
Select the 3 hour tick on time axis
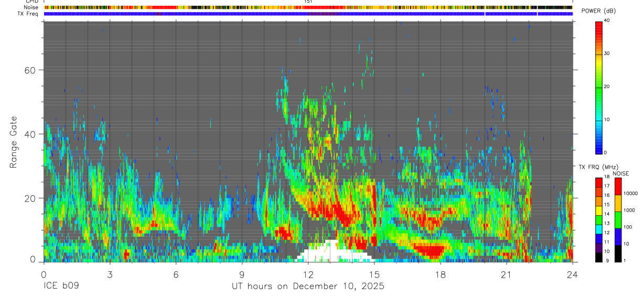(110, 274)
